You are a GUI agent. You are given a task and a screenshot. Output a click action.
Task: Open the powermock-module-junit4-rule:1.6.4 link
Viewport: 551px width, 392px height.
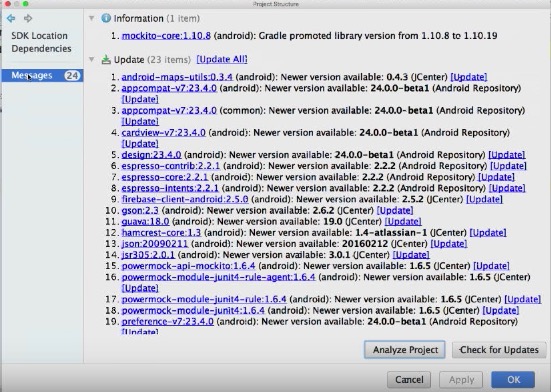click(204, 300)
